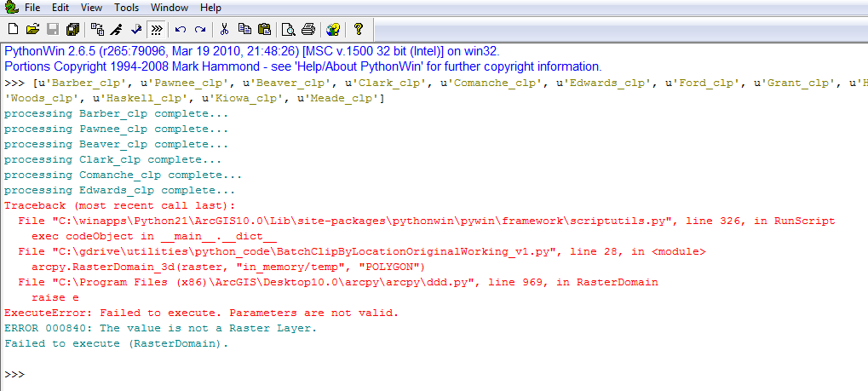868x391 pixels.
Task: Click the PythonWin 2.6.5 version banner line
Action: pyautogui.click(x=252, y=52)
